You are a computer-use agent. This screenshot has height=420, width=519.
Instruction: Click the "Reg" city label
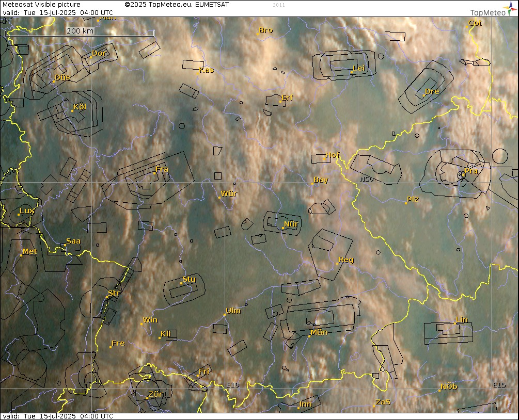(346, 260)
